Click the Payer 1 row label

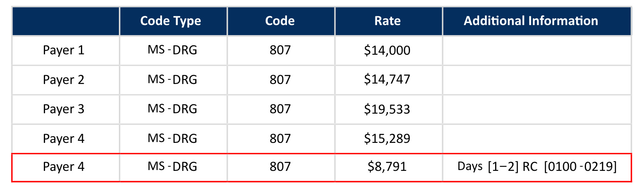tap(63, 51)
